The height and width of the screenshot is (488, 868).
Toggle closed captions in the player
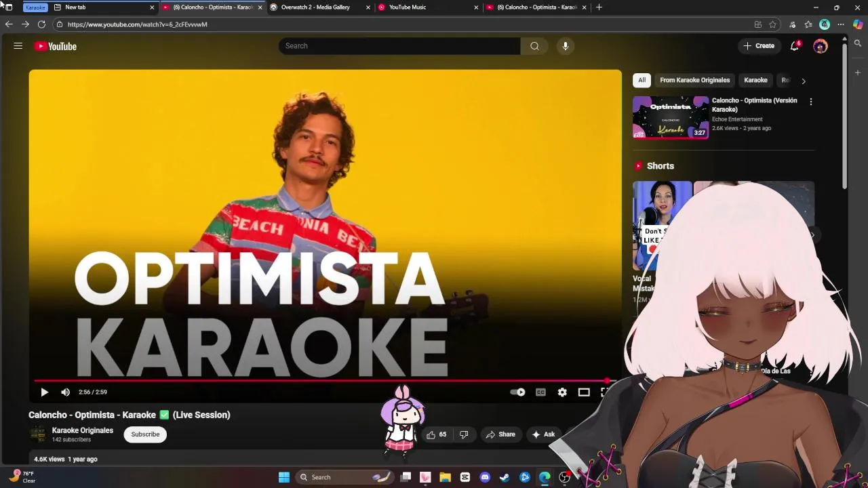pyautogui.click(x=540, y=392)
